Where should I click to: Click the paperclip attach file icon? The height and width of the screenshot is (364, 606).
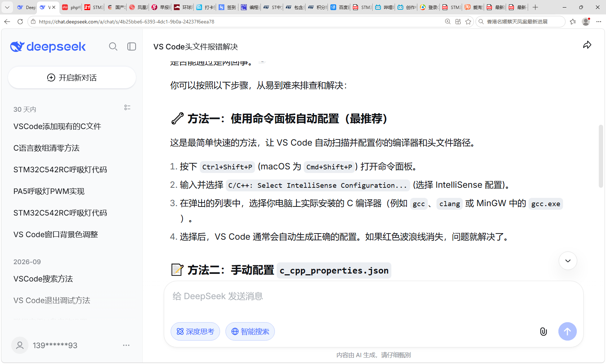click(544, 332)
